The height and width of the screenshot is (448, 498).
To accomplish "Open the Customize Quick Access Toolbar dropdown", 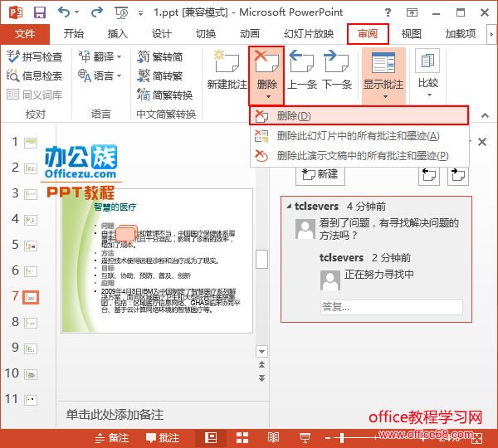I will click(x=140, y=13).
